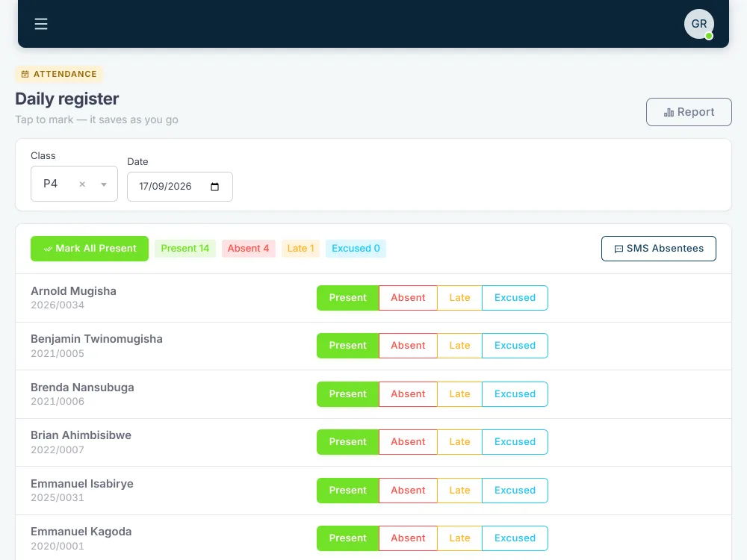747x560 pixels.
Task: Mark Brian Ahimbisibwe as Absent
Action: 408,442
